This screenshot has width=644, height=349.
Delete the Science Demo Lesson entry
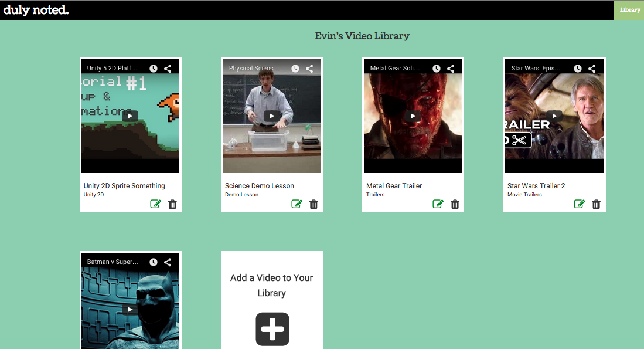[x=314, y=204]
